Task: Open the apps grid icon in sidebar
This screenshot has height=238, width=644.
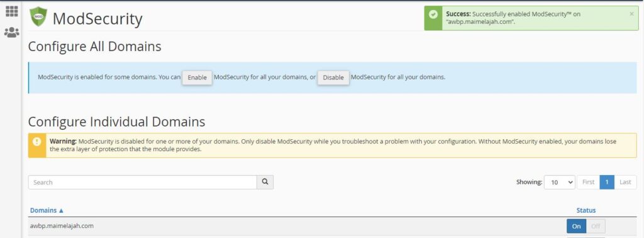Action: click(11, 11)
